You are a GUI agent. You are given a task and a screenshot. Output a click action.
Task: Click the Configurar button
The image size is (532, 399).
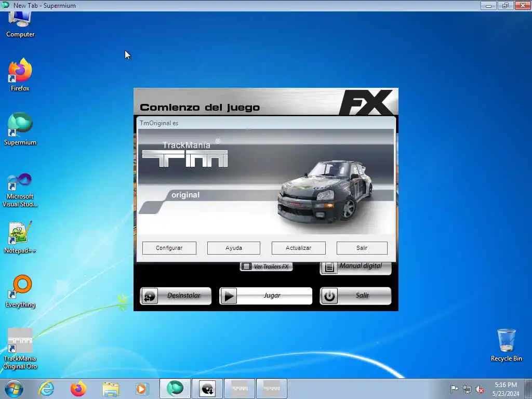(169, 248)
